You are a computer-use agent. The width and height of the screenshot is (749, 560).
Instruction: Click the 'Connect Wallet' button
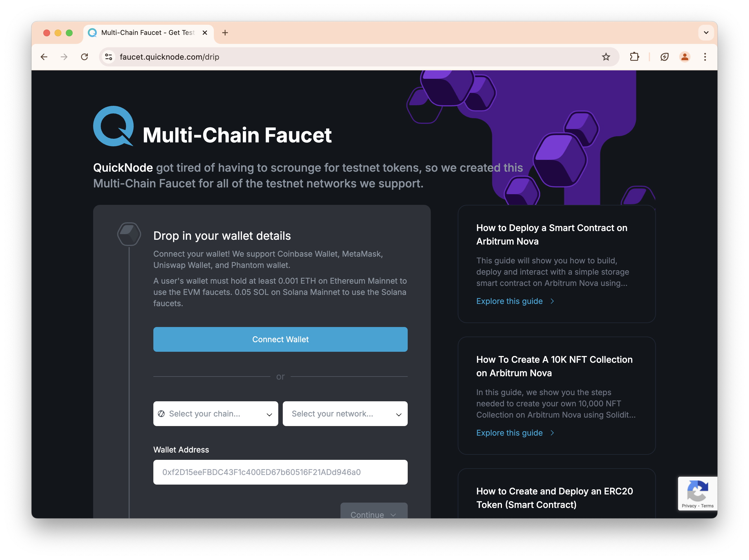pos(280,339)
